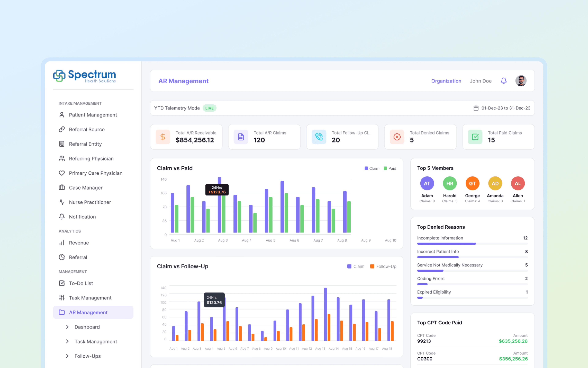Image resolution: width=588 pixels, height=368 pixels.
Task: Click the Incorrect Patient Info progress bar
Action: 472,257
